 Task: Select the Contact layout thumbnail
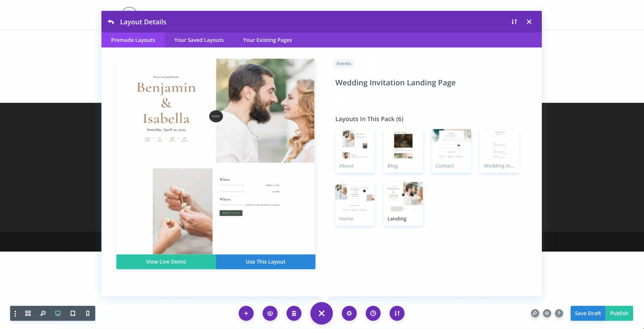(451, 151)
